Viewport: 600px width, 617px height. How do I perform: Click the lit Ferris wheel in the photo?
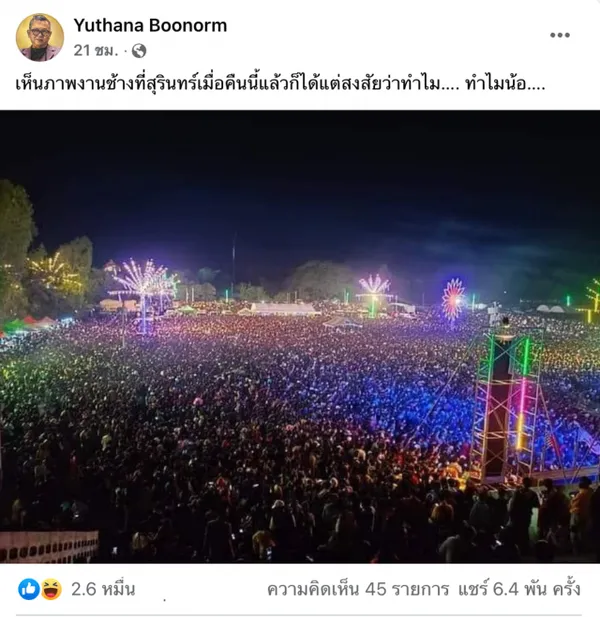453,299
